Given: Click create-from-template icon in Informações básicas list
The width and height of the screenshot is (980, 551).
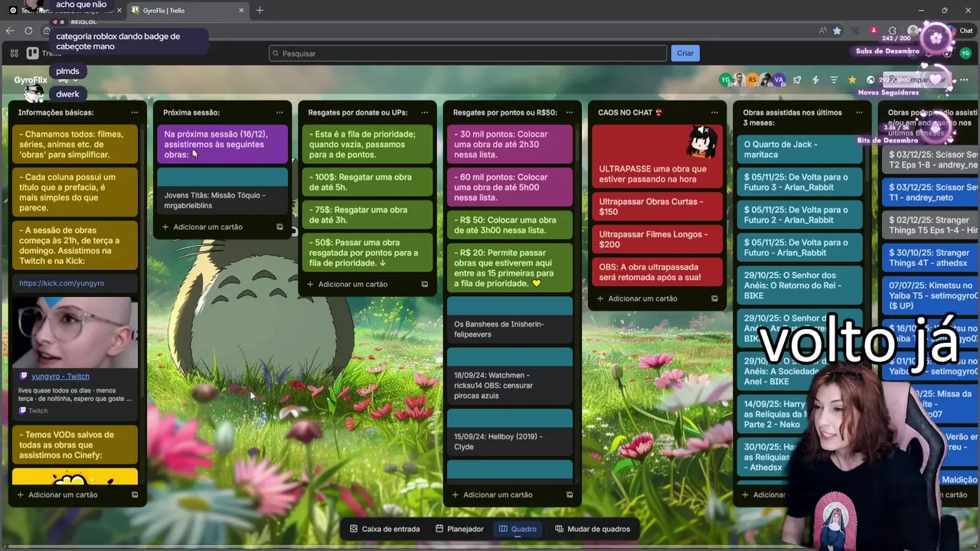Looking at the screenshot, I should (135, 494).
